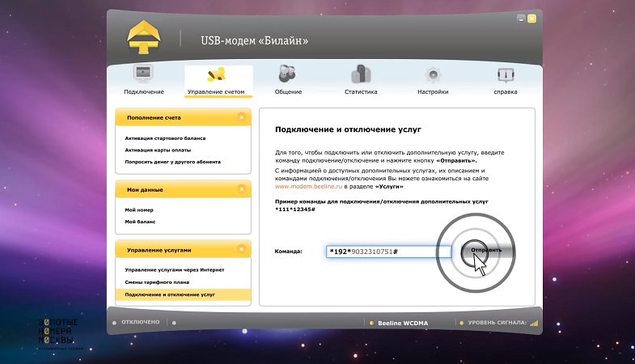This screenshot has width=635, height=364.
Task: Switch to the Подключение tab label
Action: click(144, 92)
